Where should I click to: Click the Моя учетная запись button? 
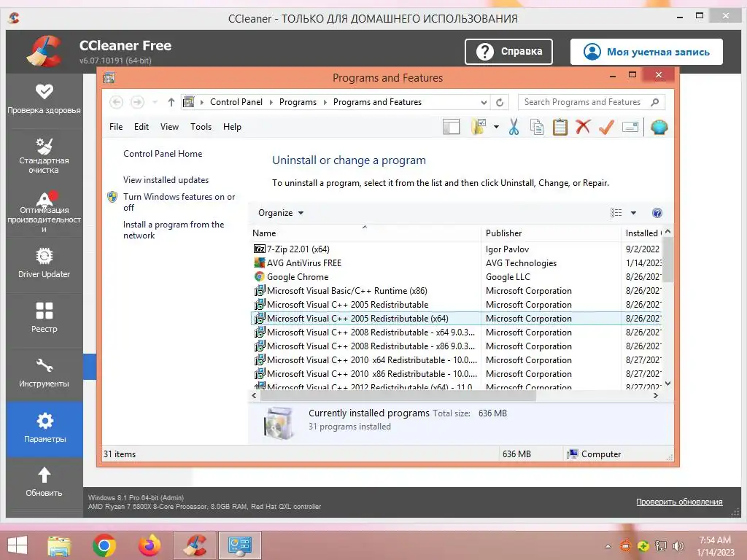pyautogui.click(x=646, y=52)
